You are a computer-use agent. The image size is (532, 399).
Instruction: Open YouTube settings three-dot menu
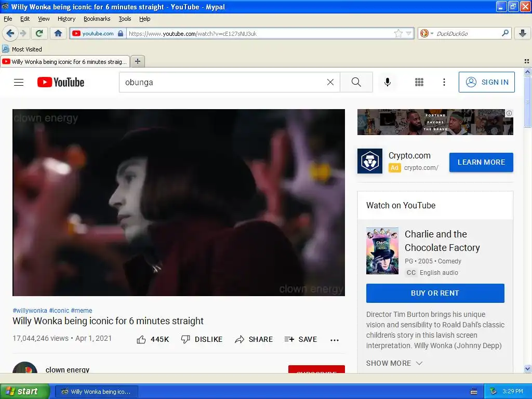tap(444, 82)
